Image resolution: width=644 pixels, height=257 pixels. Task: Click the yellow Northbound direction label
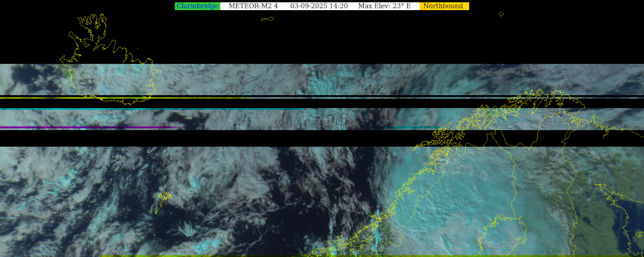click(444, 6)
